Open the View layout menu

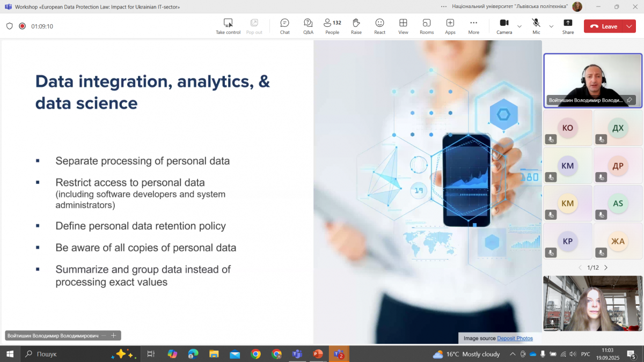403,26
